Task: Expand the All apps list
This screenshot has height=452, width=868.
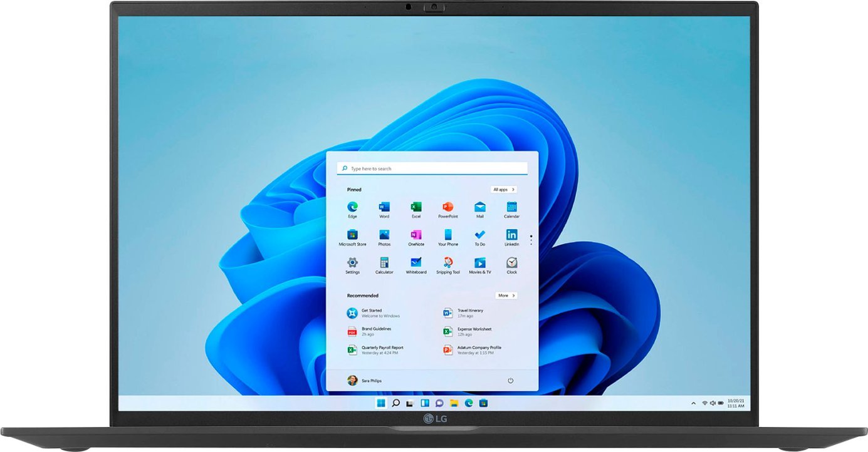Action: click(504, 189)
